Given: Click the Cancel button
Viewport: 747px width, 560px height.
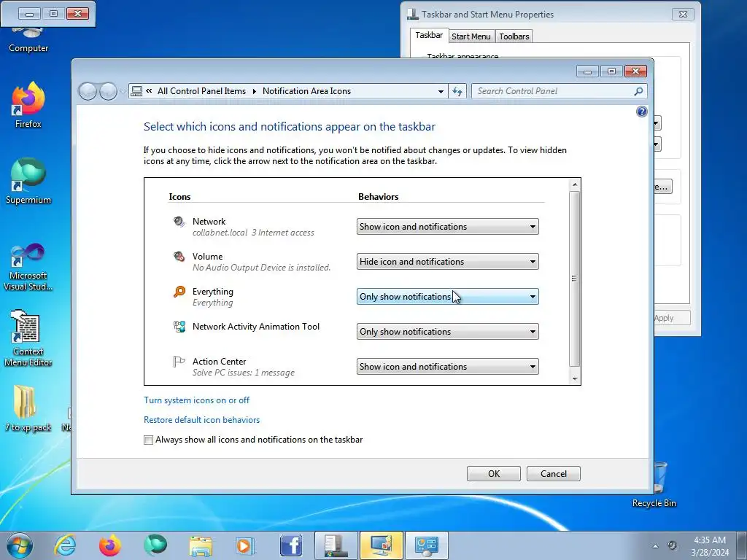Looking at the screenshot, I should pos(554,474).
